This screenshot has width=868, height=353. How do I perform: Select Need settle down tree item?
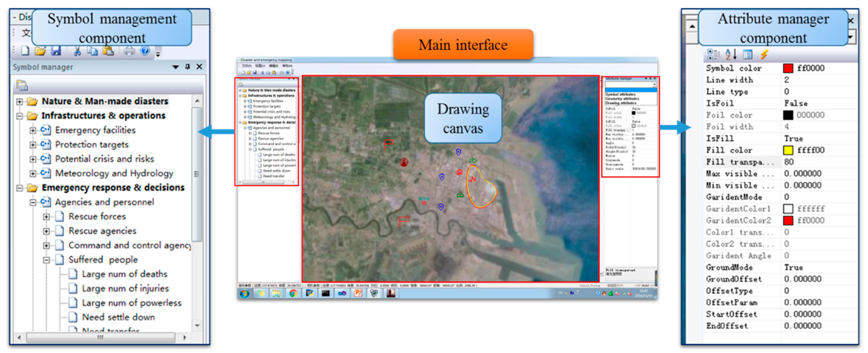(x=118, y=317)
